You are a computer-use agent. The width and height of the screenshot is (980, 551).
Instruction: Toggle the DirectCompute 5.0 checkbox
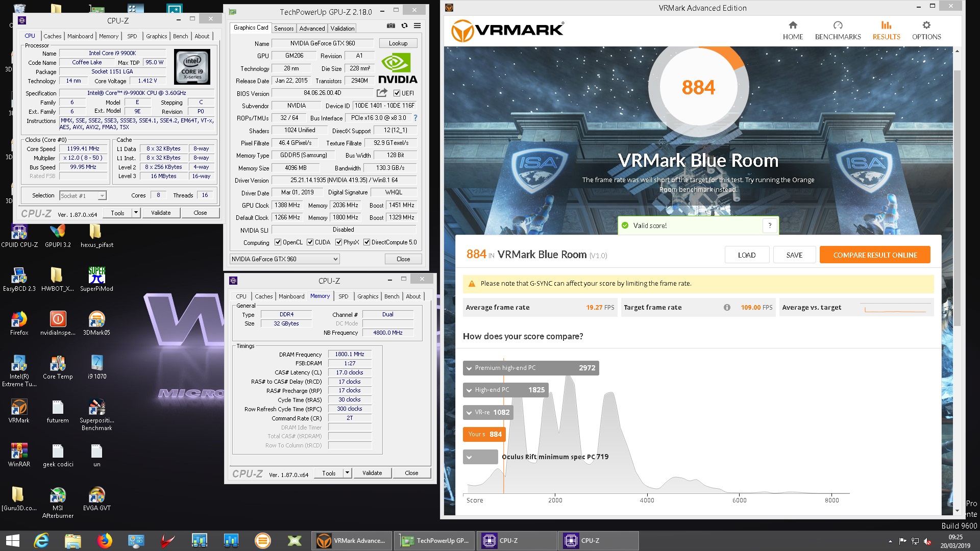[x=366, y=242]
